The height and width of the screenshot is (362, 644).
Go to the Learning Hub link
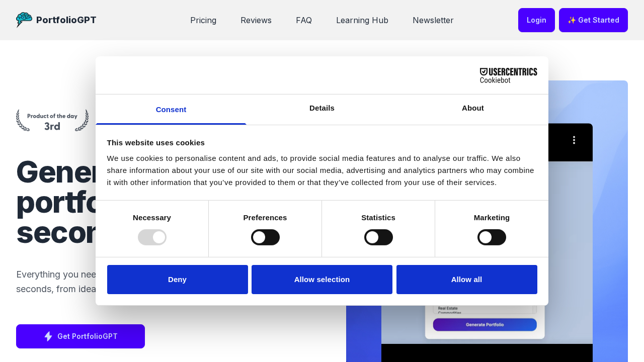point(362,20)
